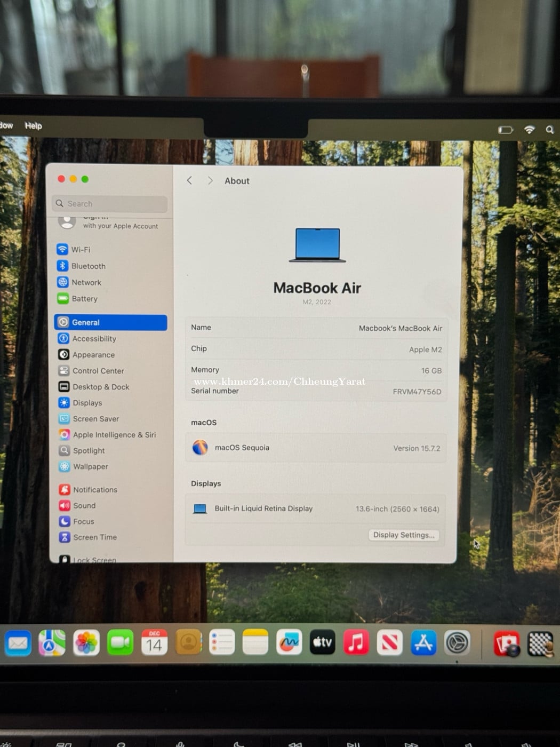Click the Macbook's MacBook Air name field

[400, 328]
